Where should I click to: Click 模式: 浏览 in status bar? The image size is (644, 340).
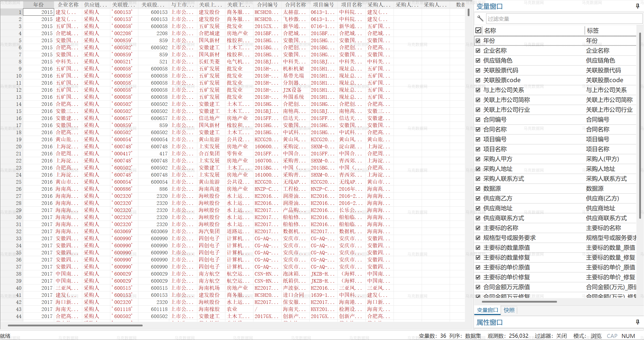587,336
